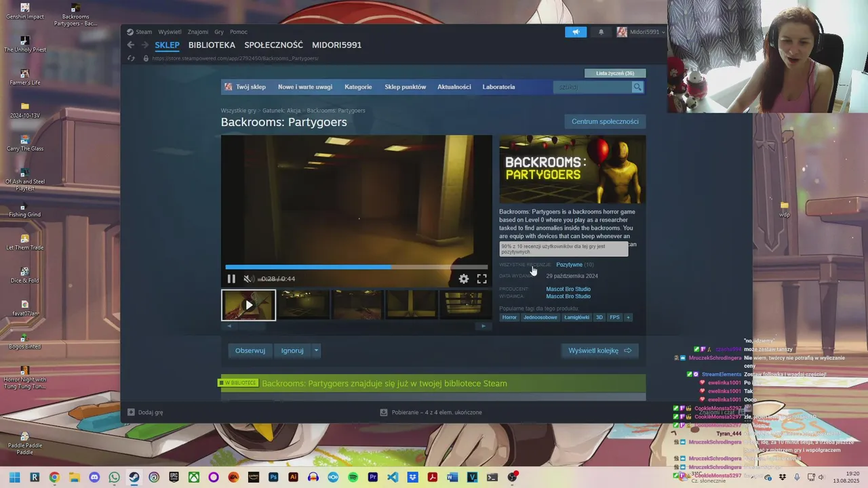Open Lista życzeń (36) wishlist
Image resolution: width=868 pixels, height=488 pixels.
tap(615, 73)
